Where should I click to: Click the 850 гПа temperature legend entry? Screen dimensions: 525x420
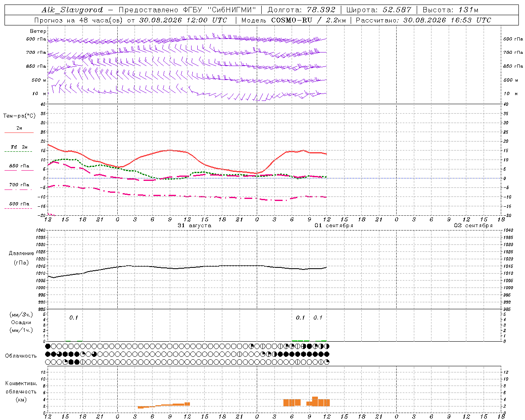pyautogui.click(x=19, y=166)
